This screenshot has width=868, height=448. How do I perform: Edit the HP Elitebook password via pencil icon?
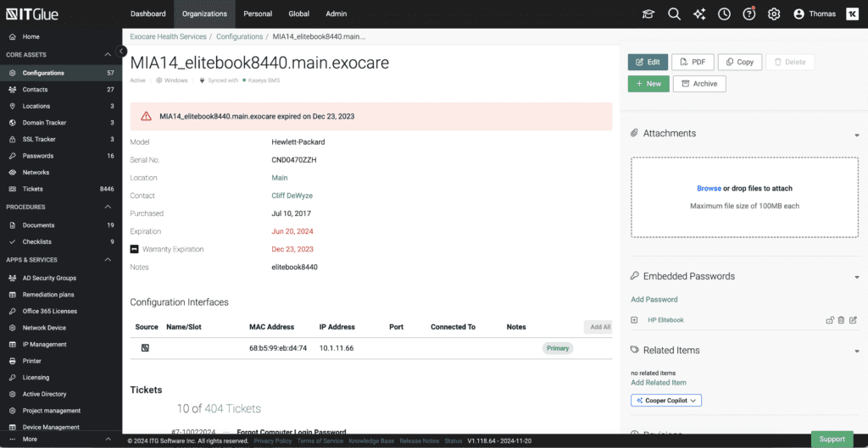click(x=853, y=320)
